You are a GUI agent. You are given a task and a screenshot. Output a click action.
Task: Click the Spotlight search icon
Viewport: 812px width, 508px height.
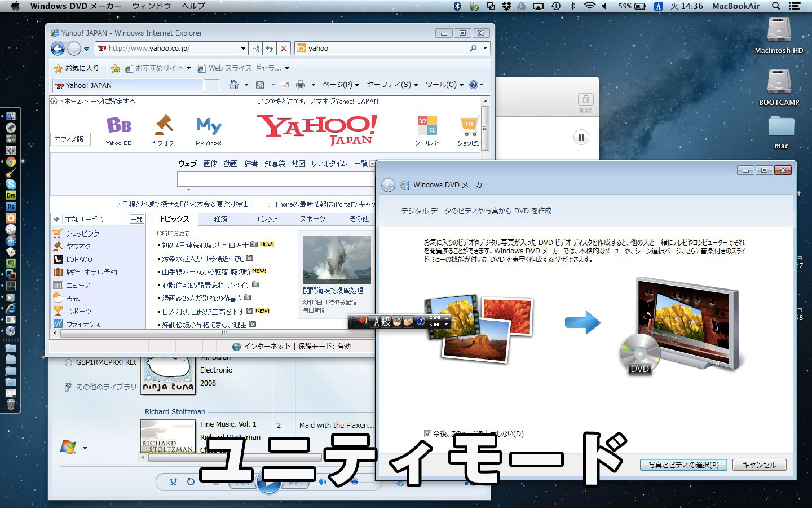(776, 6)
